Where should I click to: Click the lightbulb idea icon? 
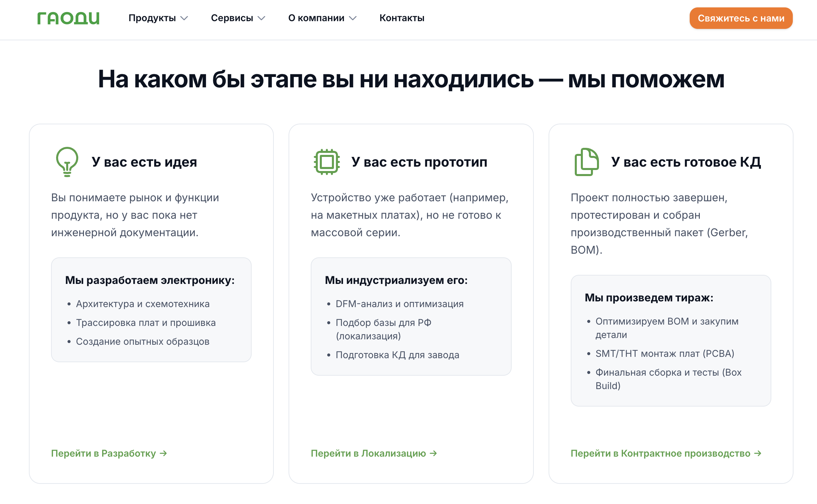click(67, 162)
